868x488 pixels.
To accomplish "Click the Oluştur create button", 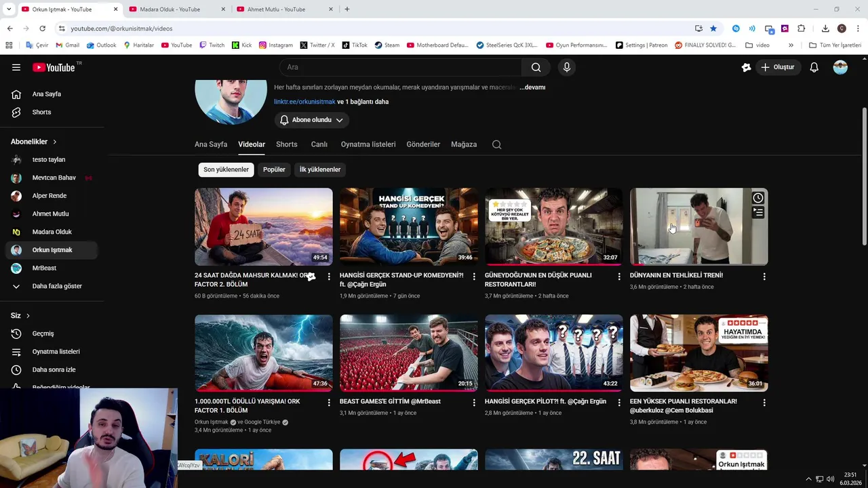I will pyautogui.click(x=777, y=67).
